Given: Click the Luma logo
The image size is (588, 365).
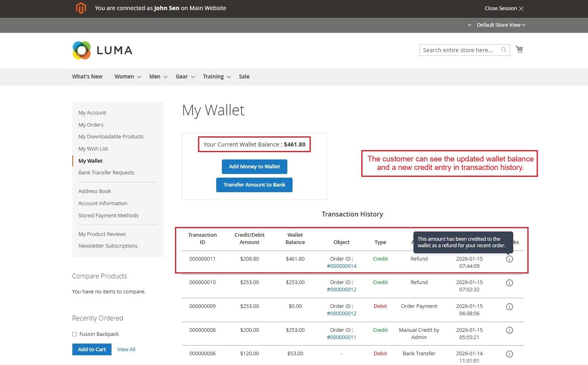Looking at the screenshot, I should click(x=102, y=50).
